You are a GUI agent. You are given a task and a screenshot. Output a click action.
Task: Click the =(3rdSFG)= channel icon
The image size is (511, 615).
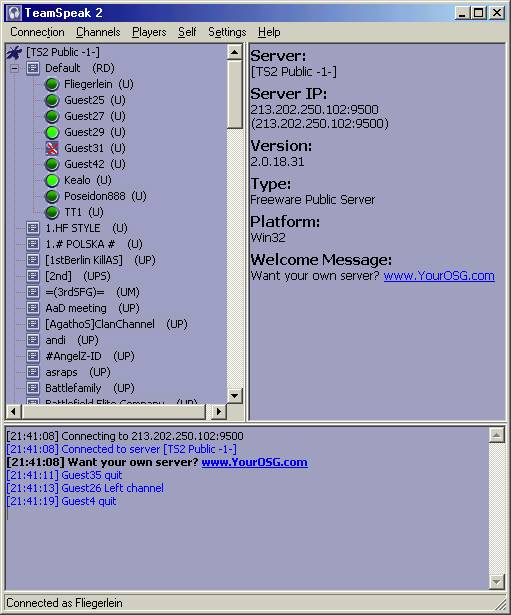point(33,292)
